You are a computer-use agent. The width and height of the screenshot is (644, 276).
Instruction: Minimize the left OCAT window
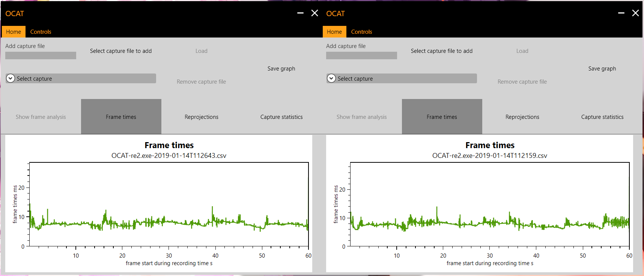pyautogui.click(x=300, y=13)
